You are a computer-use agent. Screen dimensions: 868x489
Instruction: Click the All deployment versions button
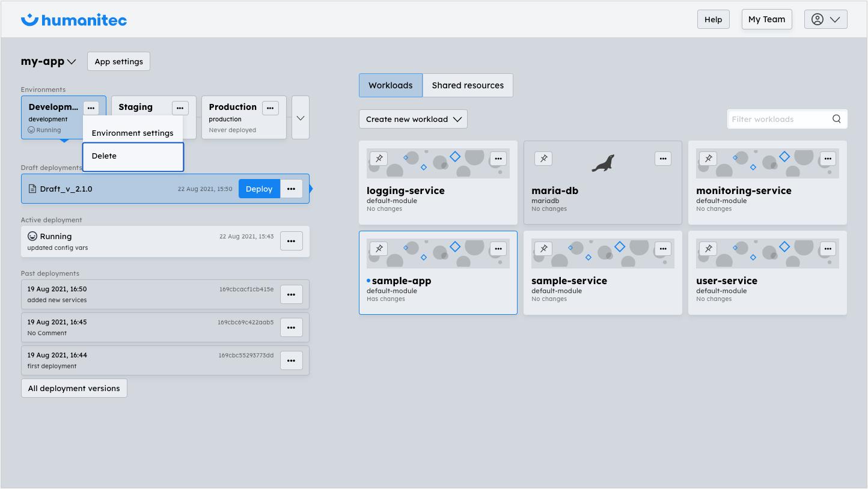(x=74, y=388)
